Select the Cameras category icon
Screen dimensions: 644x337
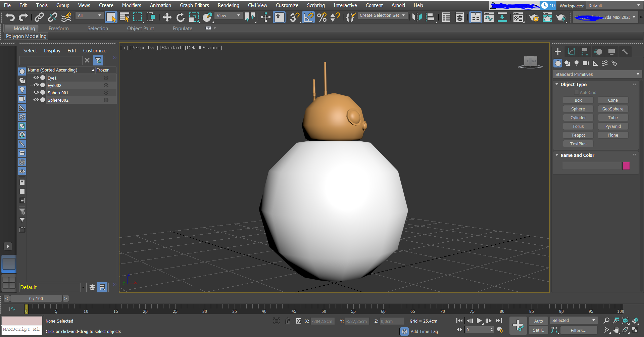coord(586,63)
